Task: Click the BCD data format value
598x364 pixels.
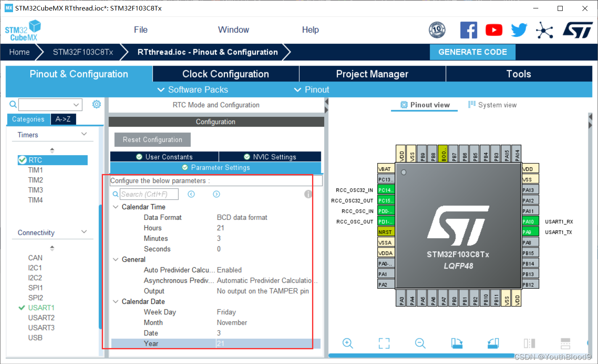Action: [242, 217]
